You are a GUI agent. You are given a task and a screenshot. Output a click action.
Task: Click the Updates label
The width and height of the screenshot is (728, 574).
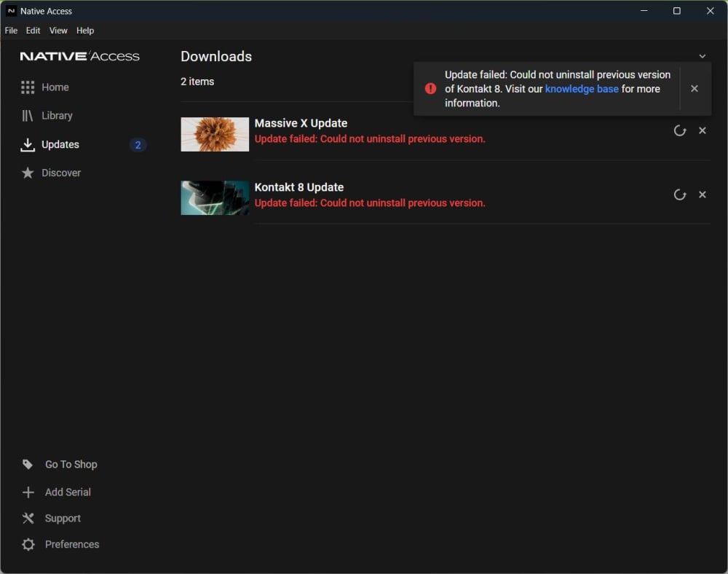[60, 145]
